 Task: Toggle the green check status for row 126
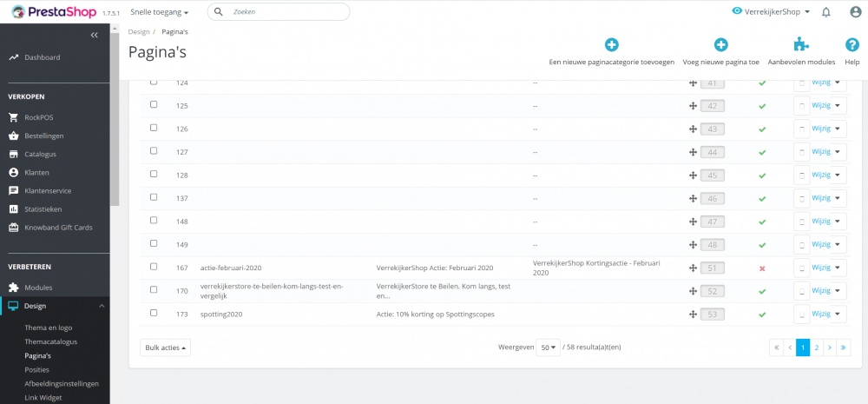point(762,129)
